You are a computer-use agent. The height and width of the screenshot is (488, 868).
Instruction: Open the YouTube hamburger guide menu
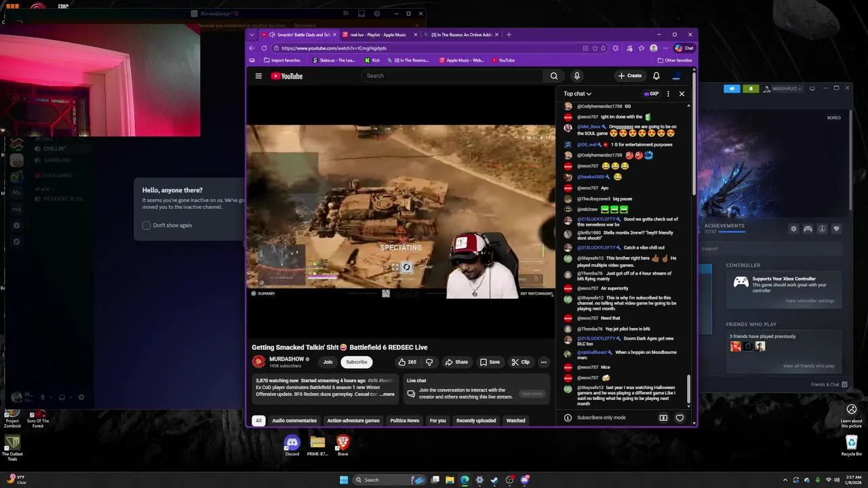click(x=258, y=76)
